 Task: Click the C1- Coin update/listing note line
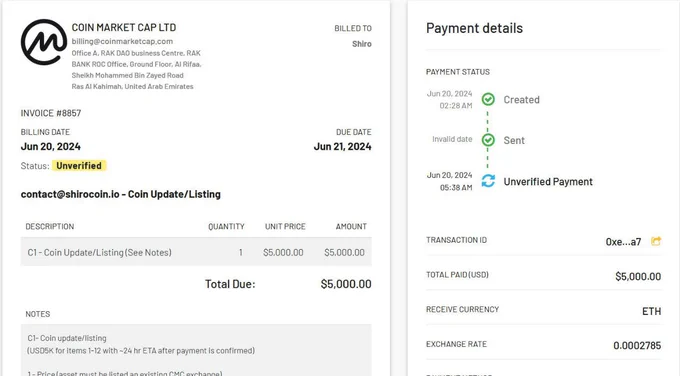67,338
